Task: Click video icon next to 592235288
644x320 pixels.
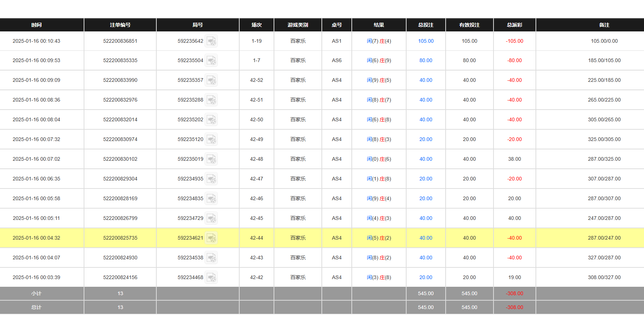Action: (x=211, y=100)
